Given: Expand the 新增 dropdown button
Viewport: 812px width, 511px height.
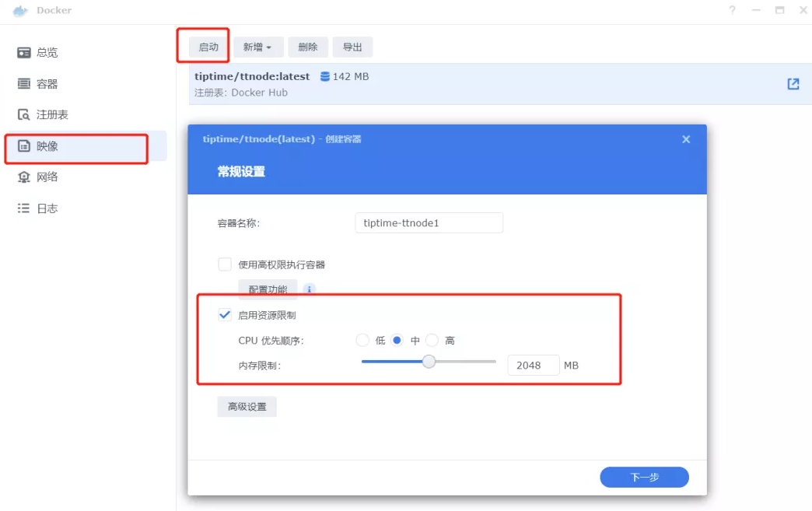Looking at the screenshot, I should (x=257, y=47).
